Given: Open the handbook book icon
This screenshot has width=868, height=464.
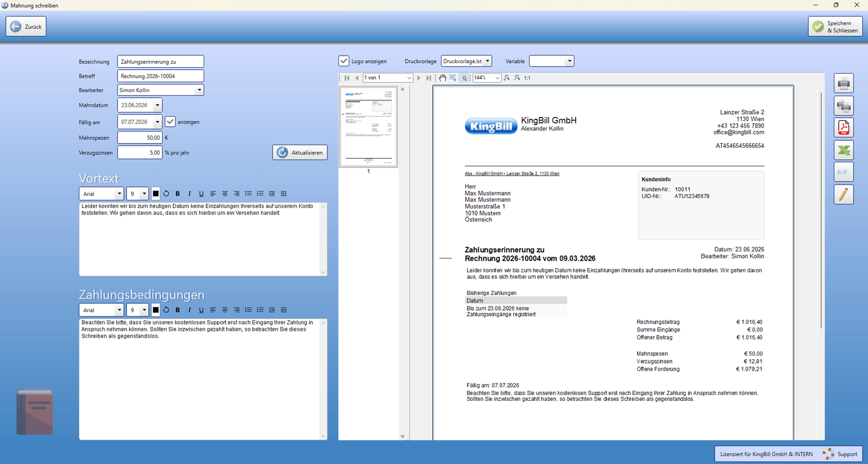Looking at the screenshot, I should (x=35, y=412).
